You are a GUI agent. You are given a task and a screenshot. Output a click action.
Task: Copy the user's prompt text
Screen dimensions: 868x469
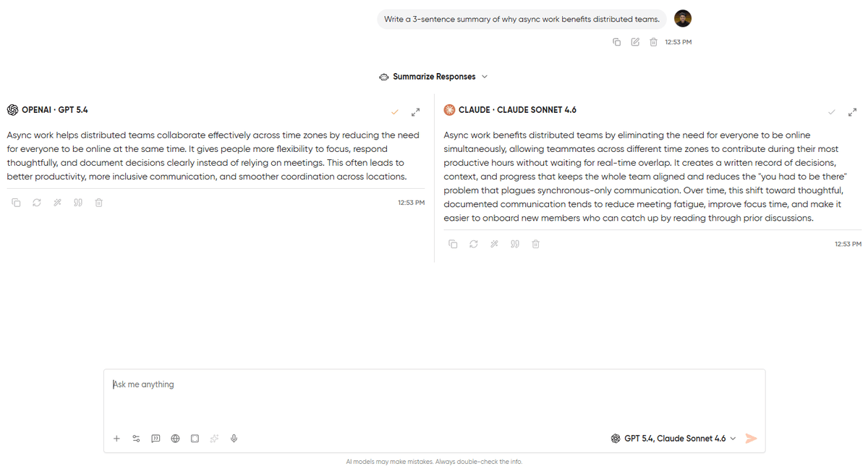pyautogui.click(x=616, y=42)
